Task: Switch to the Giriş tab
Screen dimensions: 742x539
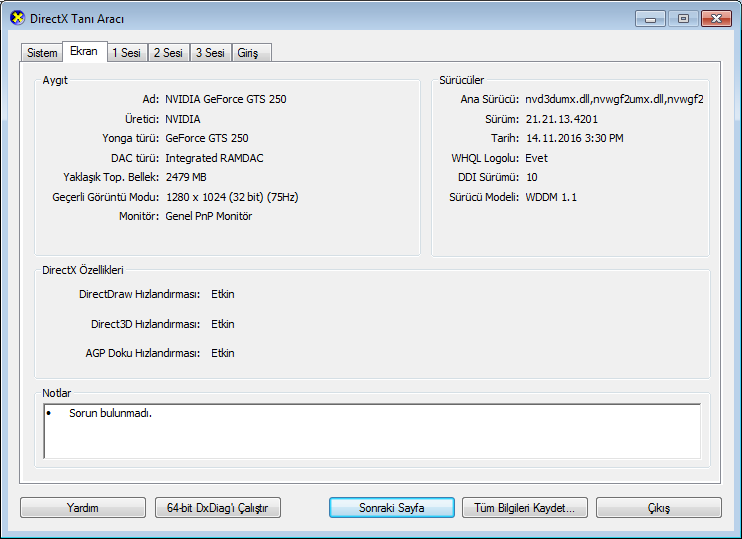Action: pyautogui.click(x=251, y=53)
